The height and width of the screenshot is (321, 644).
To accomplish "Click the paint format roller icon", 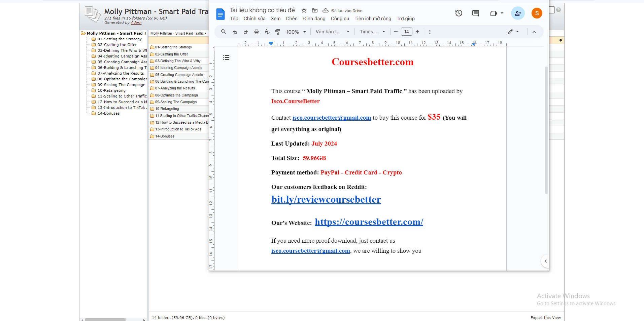I will tap(278, 32).
